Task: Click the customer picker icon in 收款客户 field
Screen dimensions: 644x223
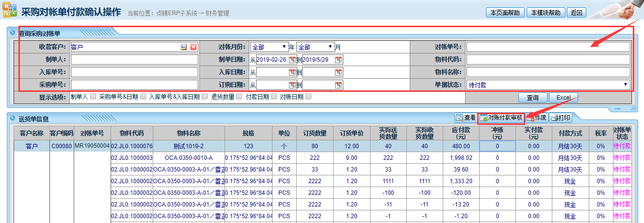Action: pos(184,47)
